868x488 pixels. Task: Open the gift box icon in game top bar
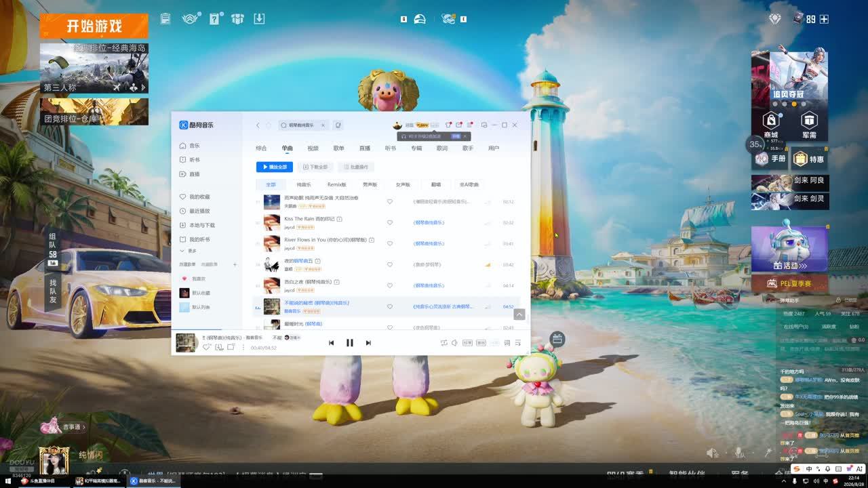(x=237, y=19)
